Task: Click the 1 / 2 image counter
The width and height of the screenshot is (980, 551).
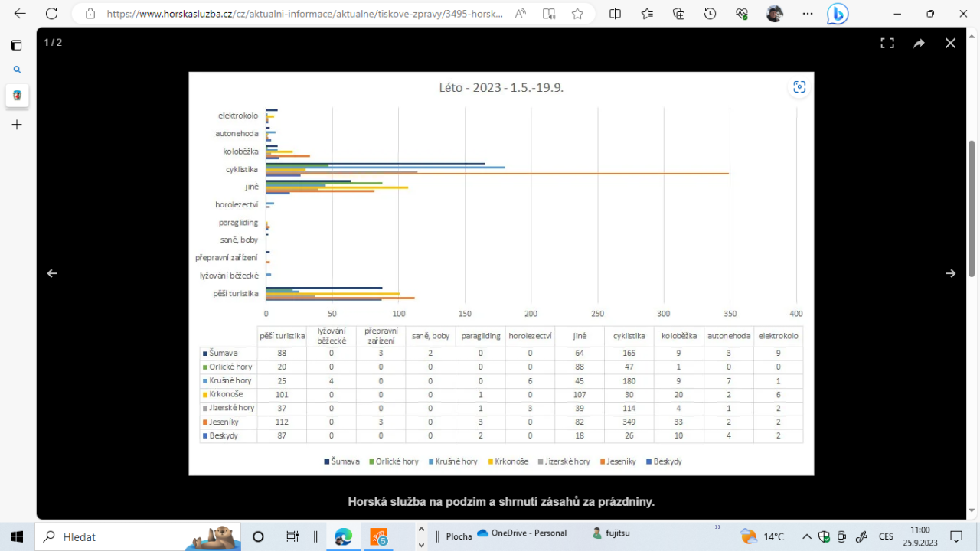Action: point(53,43)
